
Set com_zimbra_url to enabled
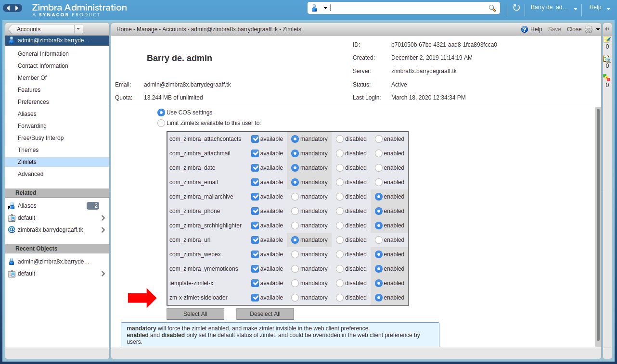pyautogui.click(x=379, y=240)
